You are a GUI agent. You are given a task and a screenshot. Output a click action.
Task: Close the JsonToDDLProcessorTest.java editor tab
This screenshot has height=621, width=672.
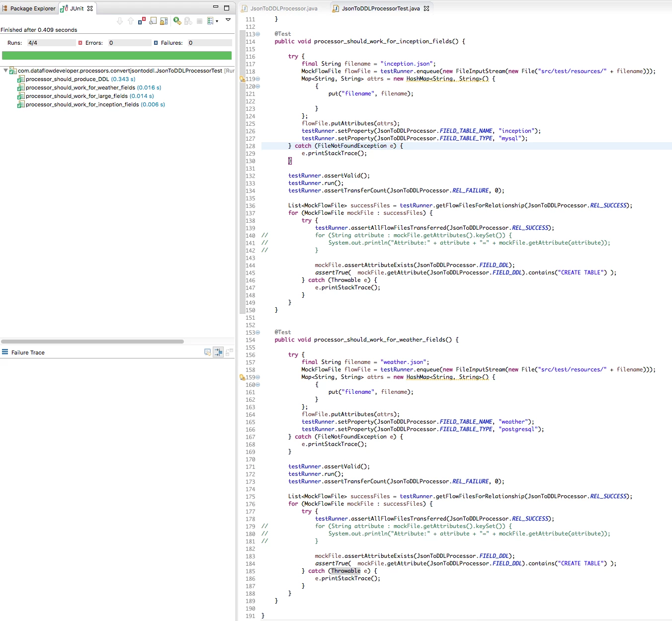(426, 8)
